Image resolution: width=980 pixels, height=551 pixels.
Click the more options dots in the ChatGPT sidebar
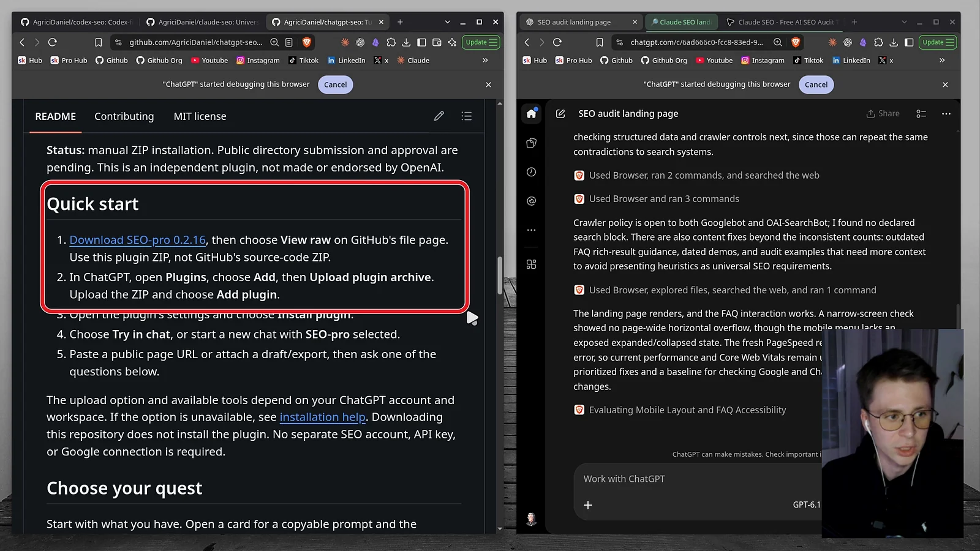(531, 230)
